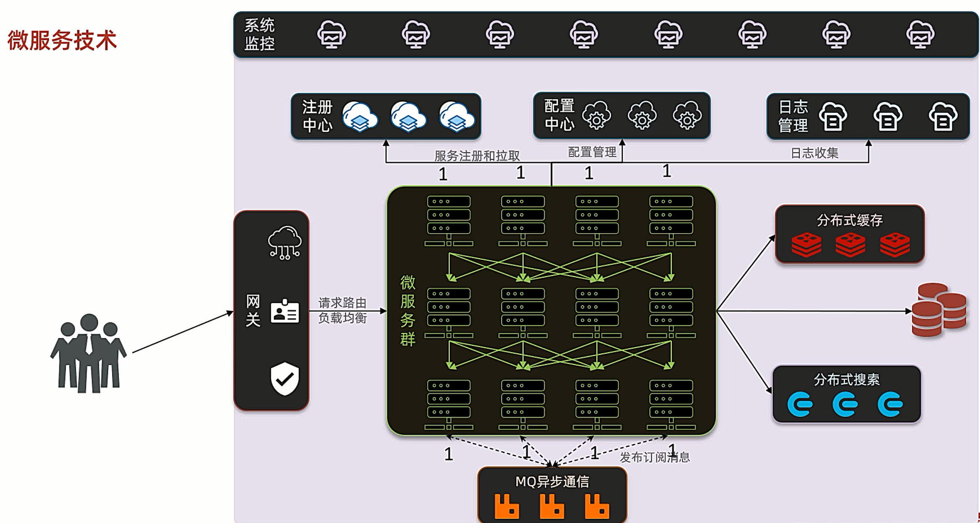Click the 微服务群 vertical label
This screenshot has width=980, height=523.
click(408, 311)
